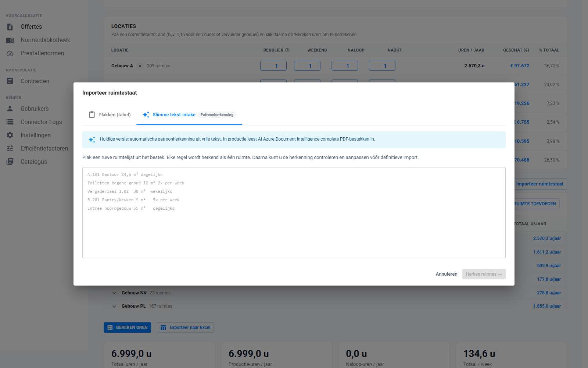Edit Gebouw A regulier factor field
588x368 pixels.
pyautogui.click(x=273, y=66)
